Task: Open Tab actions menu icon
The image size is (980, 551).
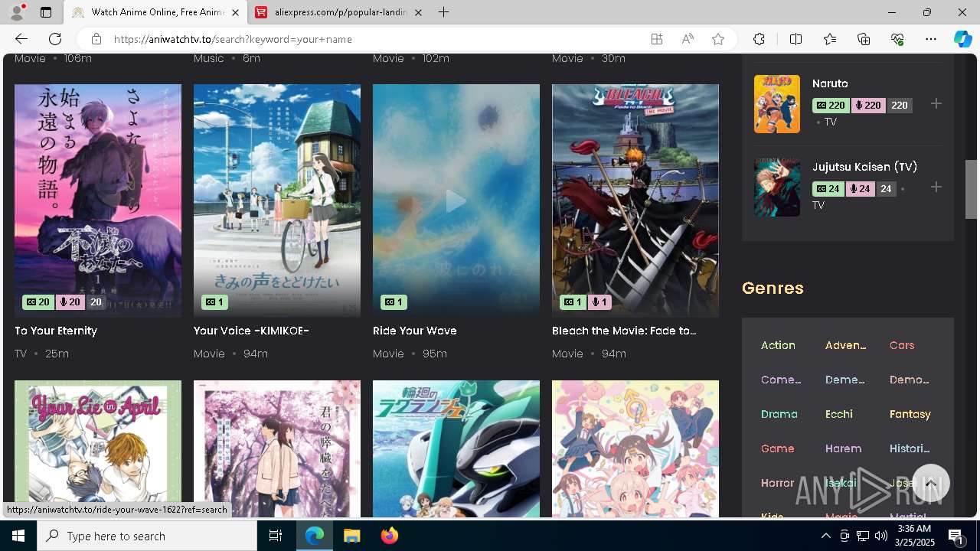Action: [46, 12]
